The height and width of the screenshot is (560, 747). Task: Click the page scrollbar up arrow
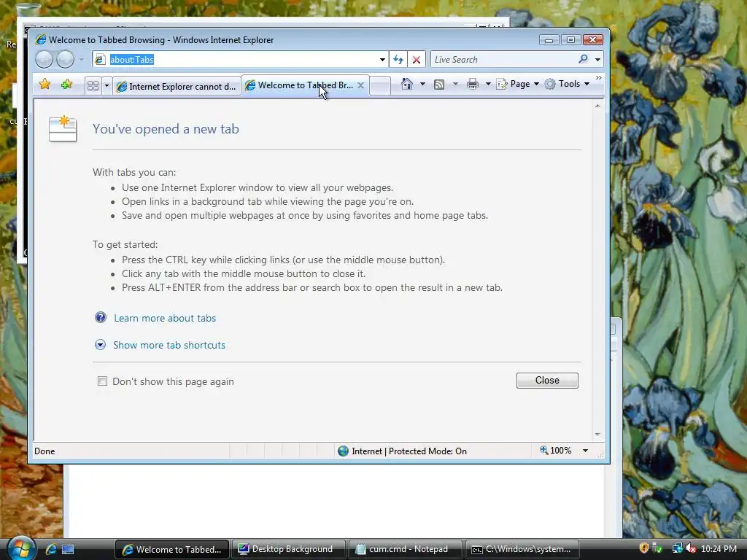(x=597, y=106)
